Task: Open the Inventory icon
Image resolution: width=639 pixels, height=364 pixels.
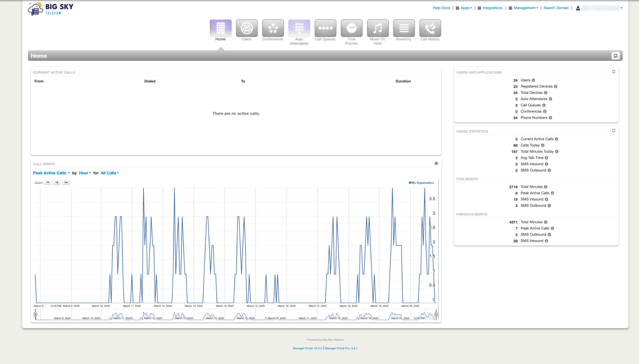Action: click(x=404, y=28)
